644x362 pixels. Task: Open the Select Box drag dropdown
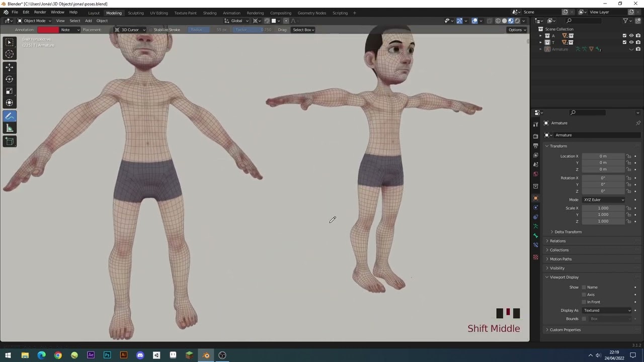[x=303, y=30]
